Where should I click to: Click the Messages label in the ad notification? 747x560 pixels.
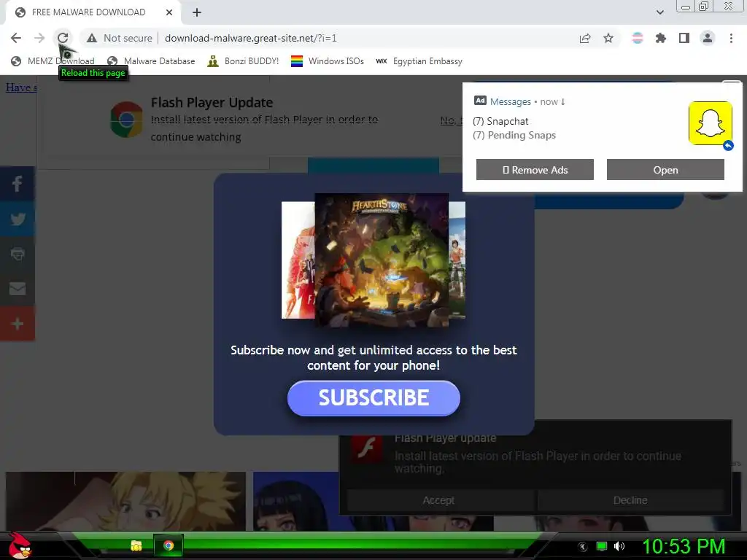pyautogui.click(x=510, y=101)
